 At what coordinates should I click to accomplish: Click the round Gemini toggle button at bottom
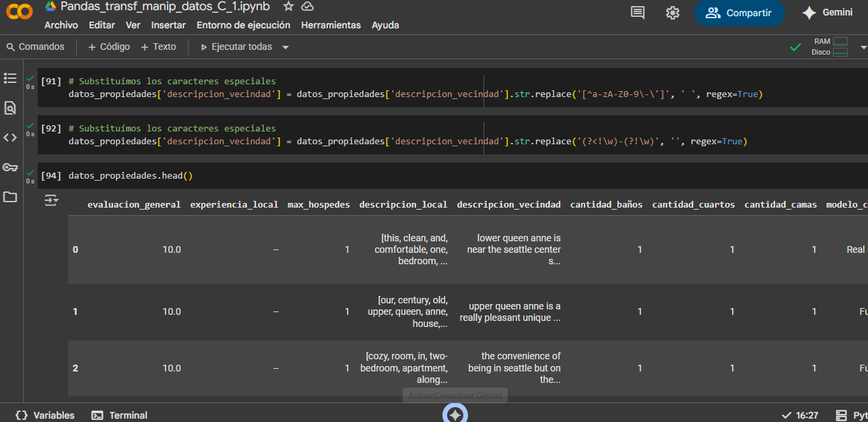tap(455, 415)
